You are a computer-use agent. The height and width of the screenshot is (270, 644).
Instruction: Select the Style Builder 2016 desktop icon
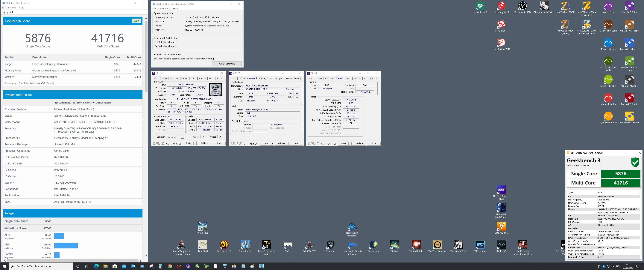(501, 44)
